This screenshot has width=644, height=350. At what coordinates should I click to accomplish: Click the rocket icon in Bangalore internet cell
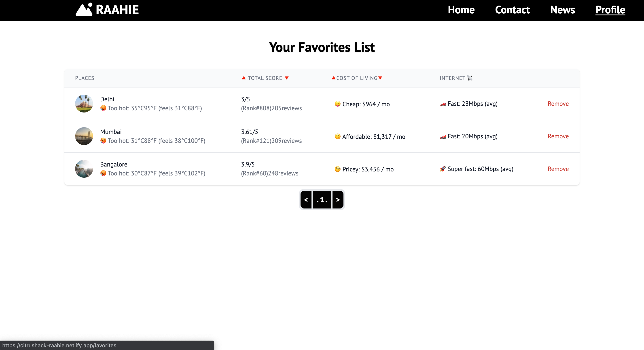click(x=443, y=169)
